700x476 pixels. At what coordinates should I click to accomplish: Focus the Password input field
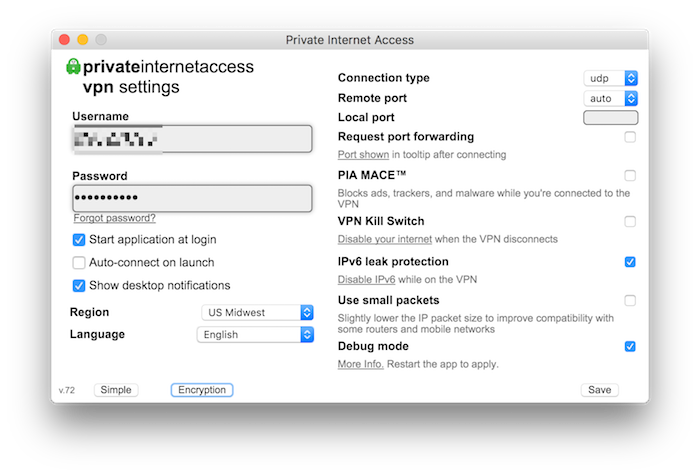pos(192,197)
